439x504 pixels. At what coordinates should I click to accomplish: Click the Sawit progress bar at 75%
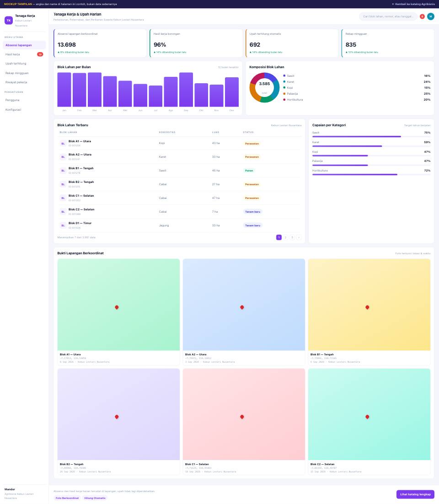371,137
